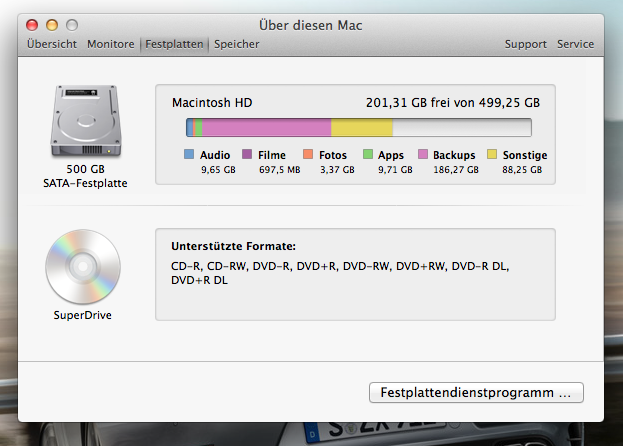Click the 'Fotos' label

[x=333, y=155]
